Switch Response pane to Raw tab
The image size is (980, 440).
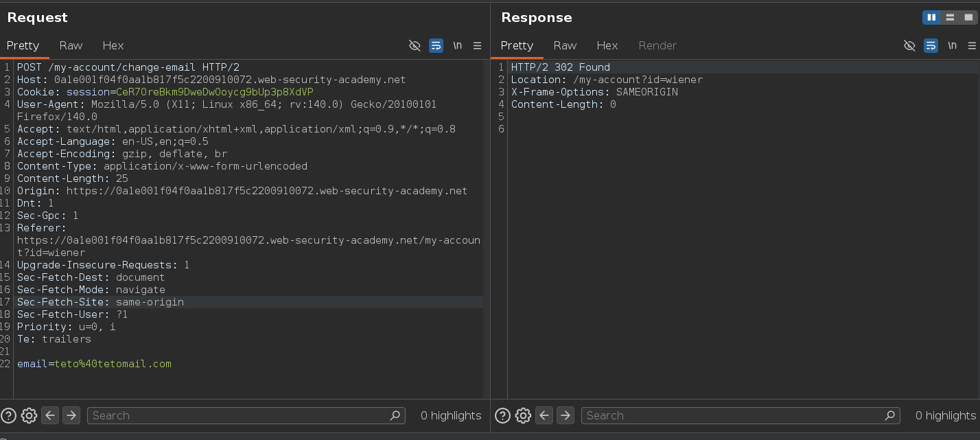565,45
